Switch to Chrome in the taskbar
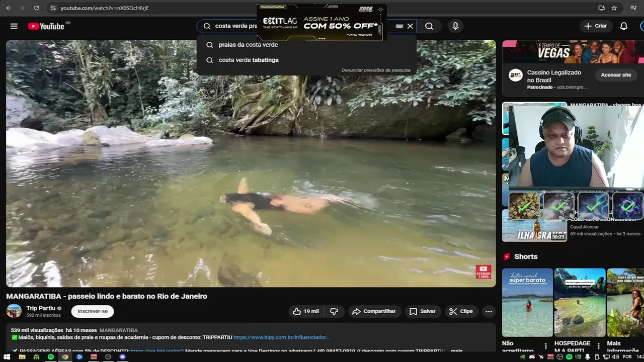This screenshot has height=362, width=644. (x=65, y=357)
